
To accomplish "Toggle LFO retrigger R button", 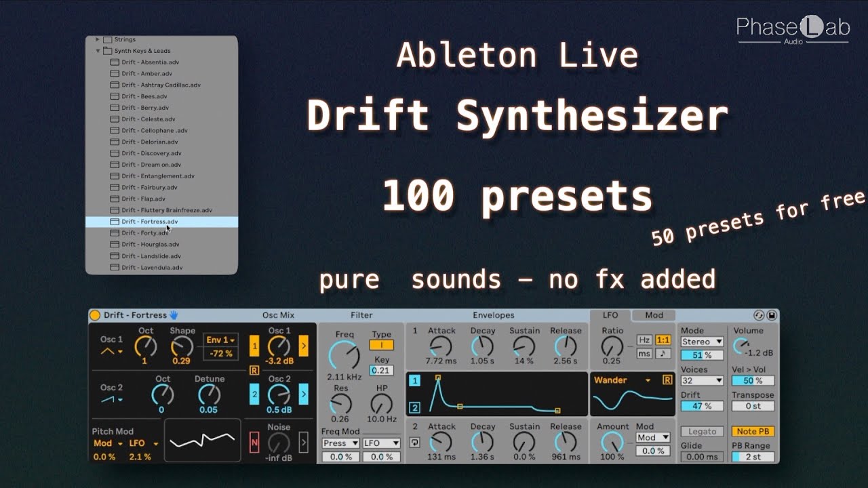I will tap(667, 380).
